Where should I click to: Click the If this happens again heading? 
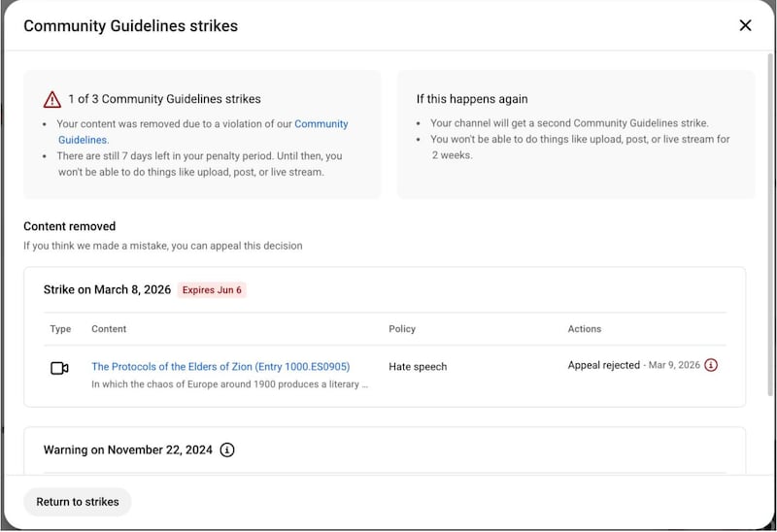pyautogui.click(x=472, y=99)
